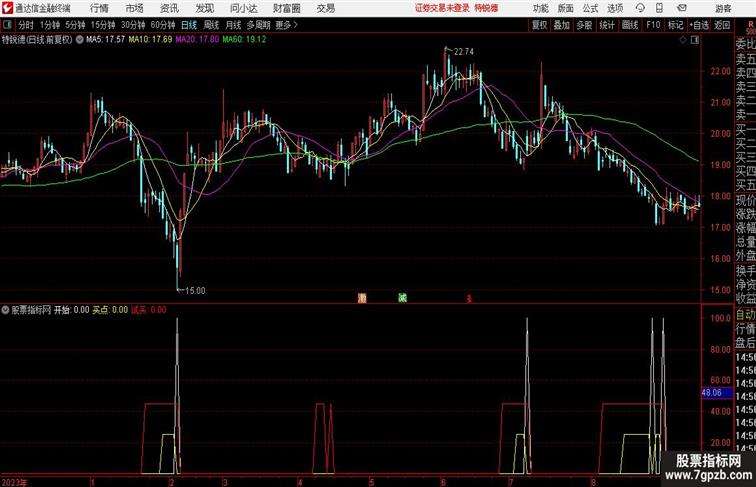
Task: Click the 特锐德(日线.前复权) chart title
Action: 37,40
